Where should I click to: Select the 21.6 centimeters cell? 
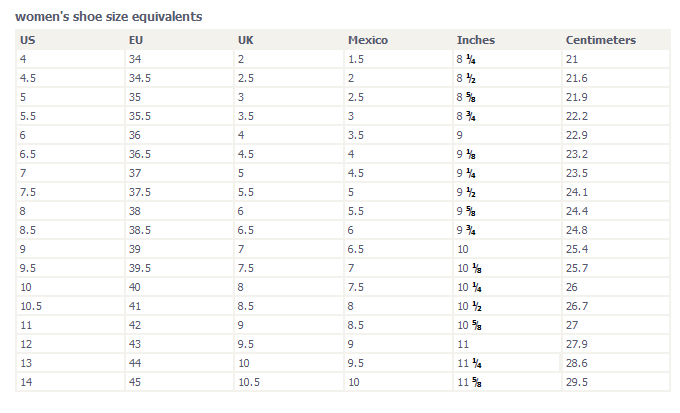(x=577, y=78)
